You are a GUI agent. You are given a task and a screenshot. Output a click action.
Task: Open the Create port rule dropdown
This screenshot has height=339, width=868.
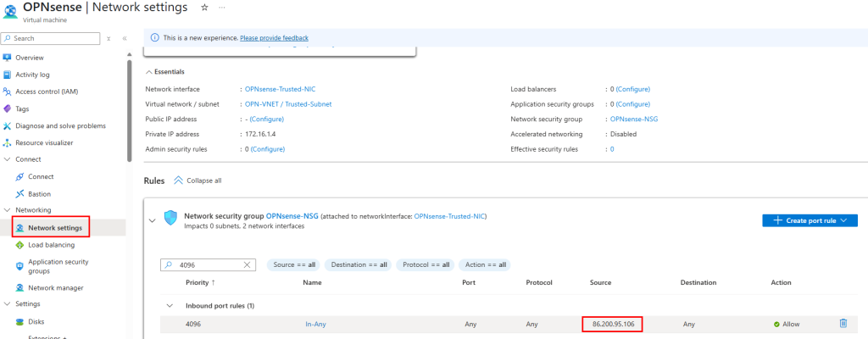810,220
